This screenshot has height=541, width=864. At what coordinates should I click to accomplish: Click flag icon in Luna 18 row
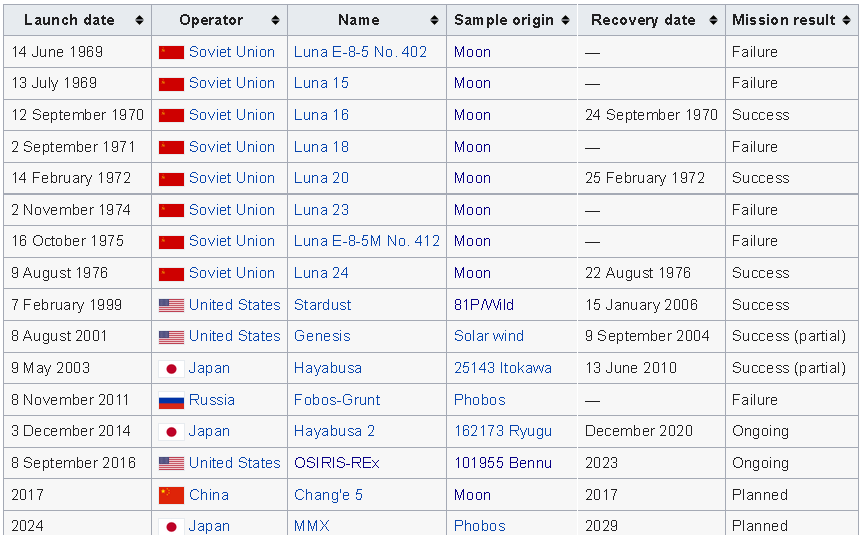tap(171, 148)
